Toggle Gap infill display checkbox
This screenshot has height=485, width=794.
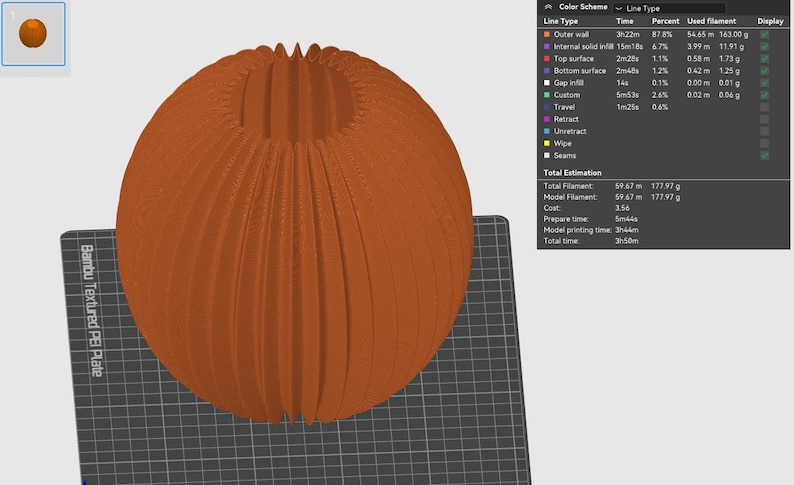point(765,83)
